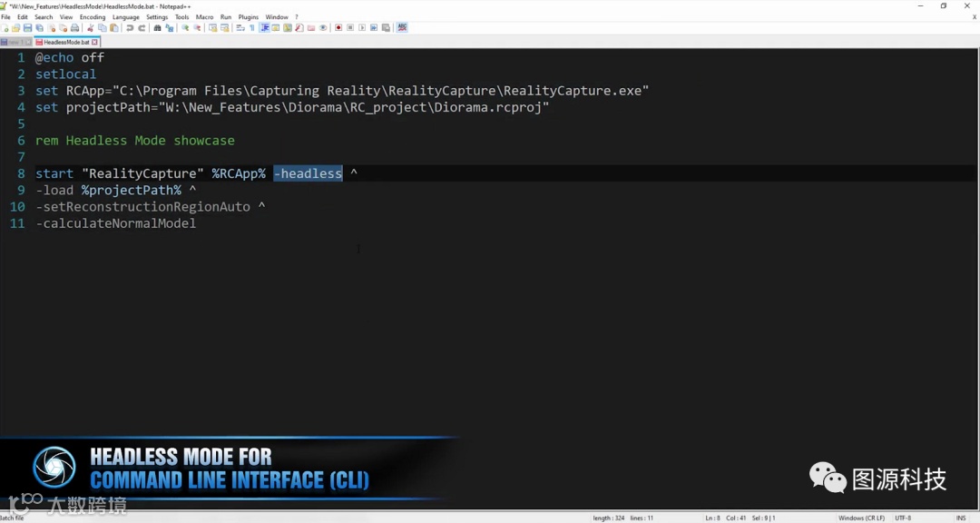Click the rem Headless Mode showcase comment
This screenshot has height=523, width=980.
135,140
